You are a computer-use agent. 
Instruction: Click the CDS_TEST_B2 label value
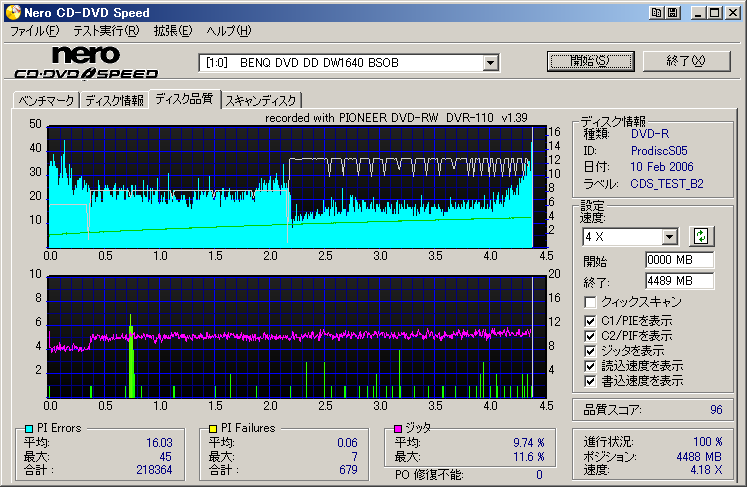point(666,184)
